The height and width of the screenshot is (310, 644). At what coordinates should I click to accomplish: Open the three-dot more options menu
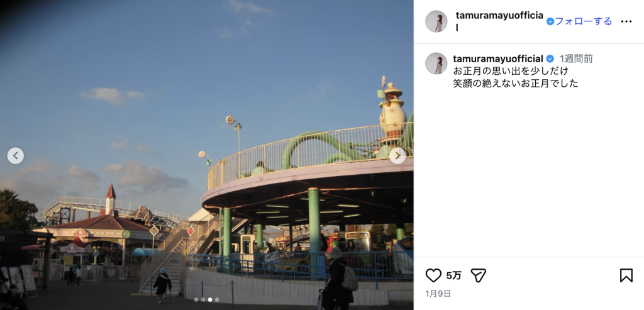click(626, 21)
